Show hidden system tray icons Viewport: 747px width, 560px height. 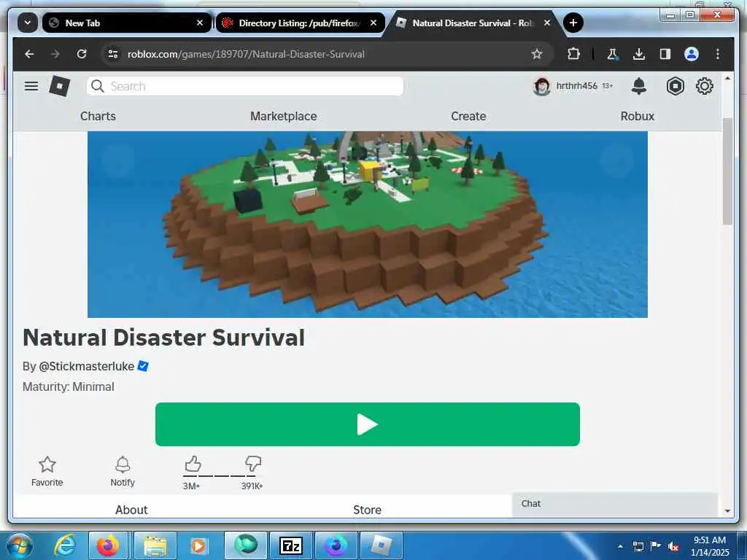tap(620, 546)
